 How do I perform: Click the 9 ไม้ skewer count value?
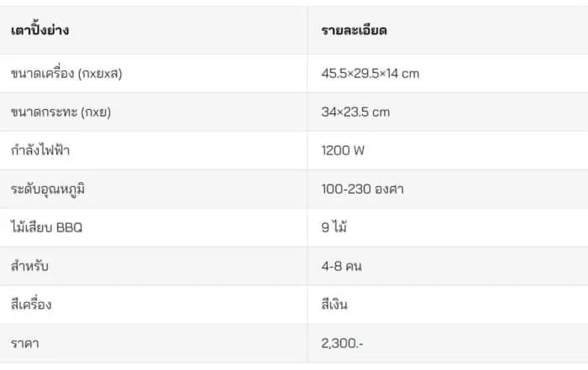[333, 227]
